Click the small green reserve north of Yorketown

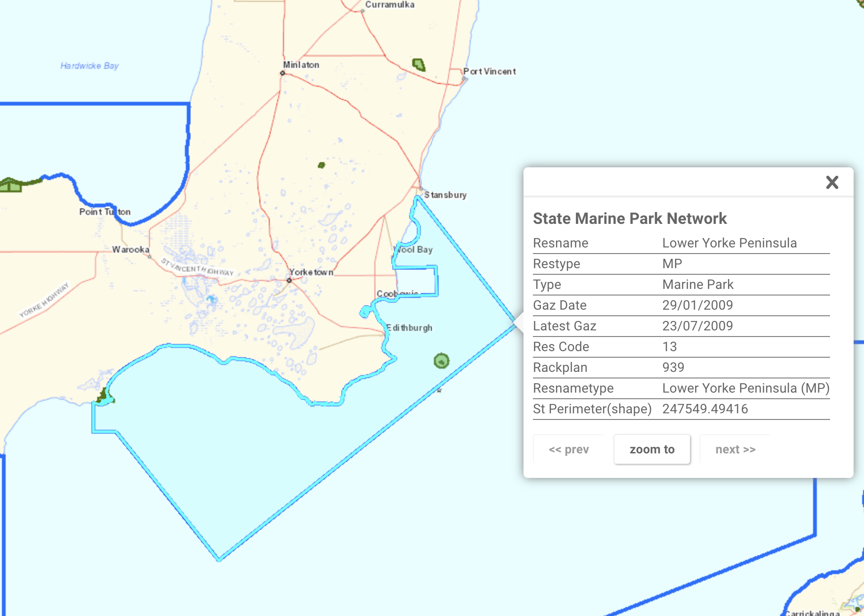pos(321,165)
